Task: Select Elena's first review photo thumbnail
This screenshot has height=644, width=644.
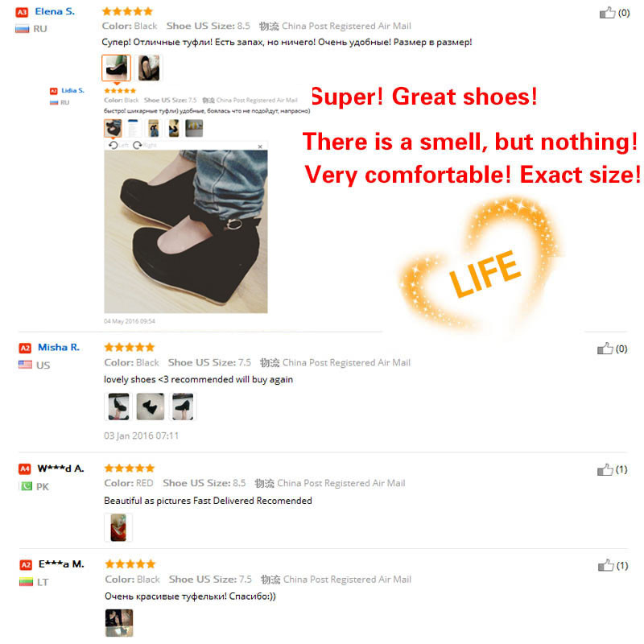Action: coord(116,68)
